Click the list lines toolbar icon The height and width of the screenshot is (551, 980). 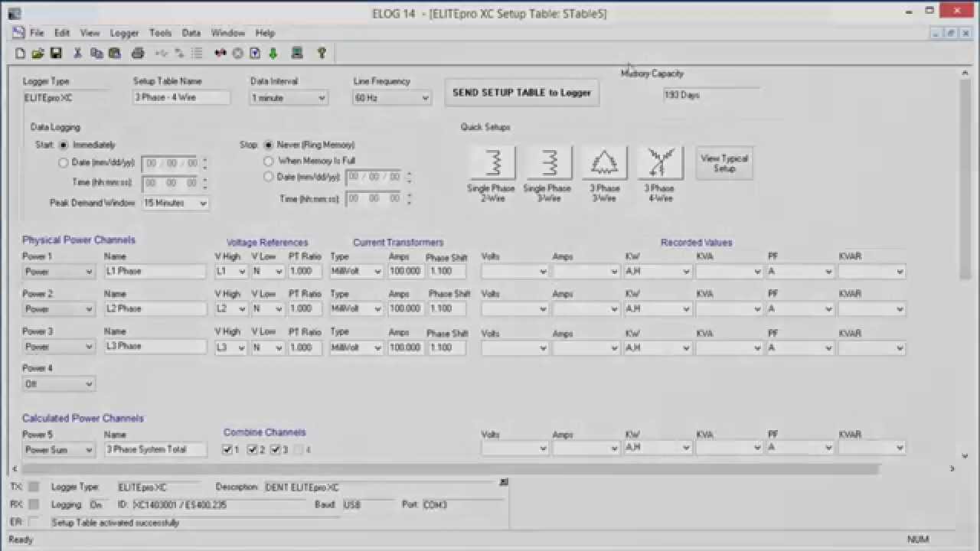pos(197,54)
